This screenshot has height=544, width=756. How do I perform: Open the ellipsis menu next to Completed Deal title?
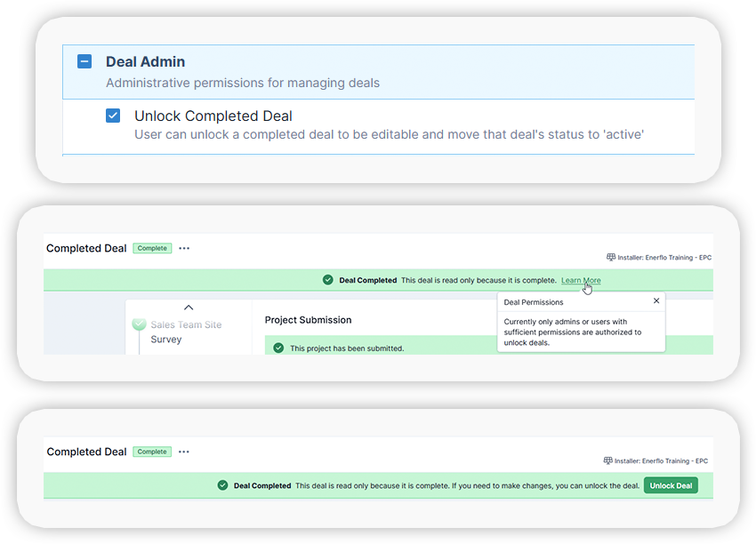[184, 248]
